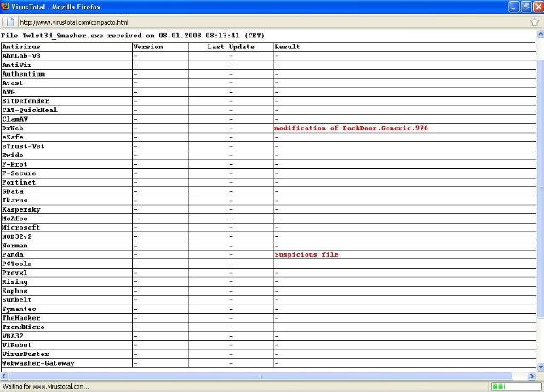
Task: Select the 'Result' column header
Action: [287, 47]
